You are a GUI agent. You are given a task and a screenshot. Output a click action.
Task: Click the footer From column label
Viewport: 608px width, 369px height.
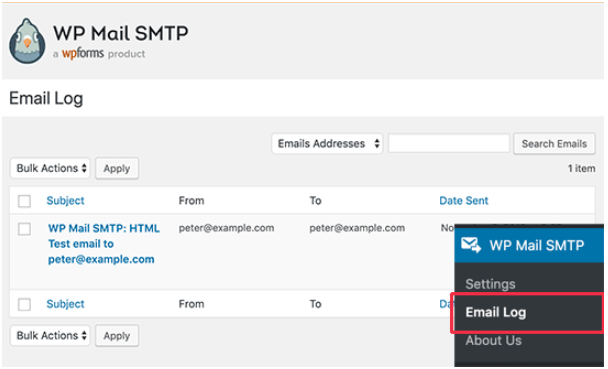click(x=191, y=304)
